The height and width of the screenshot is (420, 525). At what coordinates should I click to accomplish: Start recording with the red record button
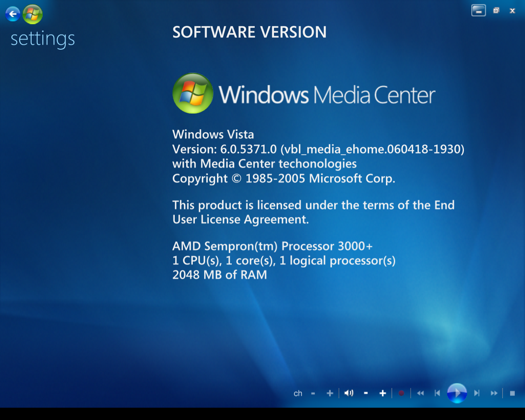pos(401,393)
